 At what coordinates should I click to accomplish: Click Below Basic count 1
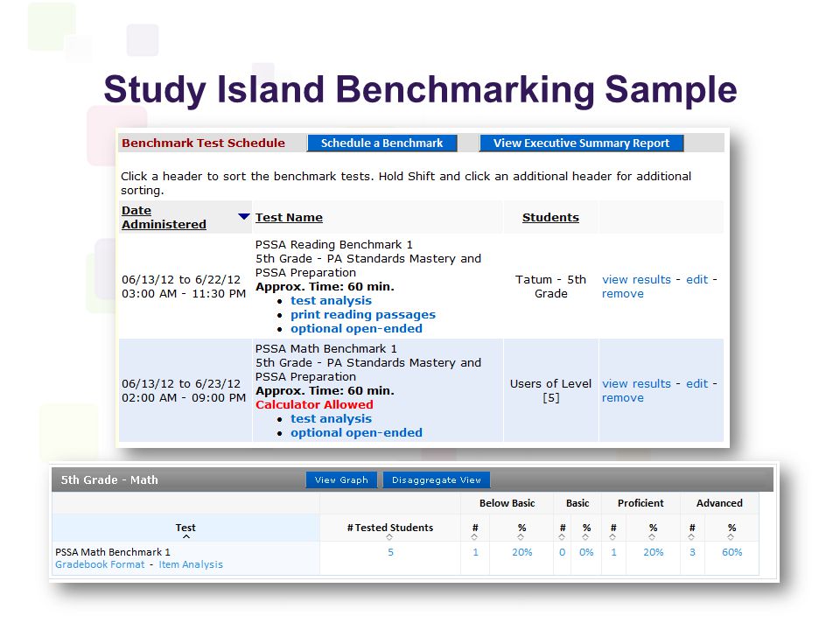tap(475, 552)
